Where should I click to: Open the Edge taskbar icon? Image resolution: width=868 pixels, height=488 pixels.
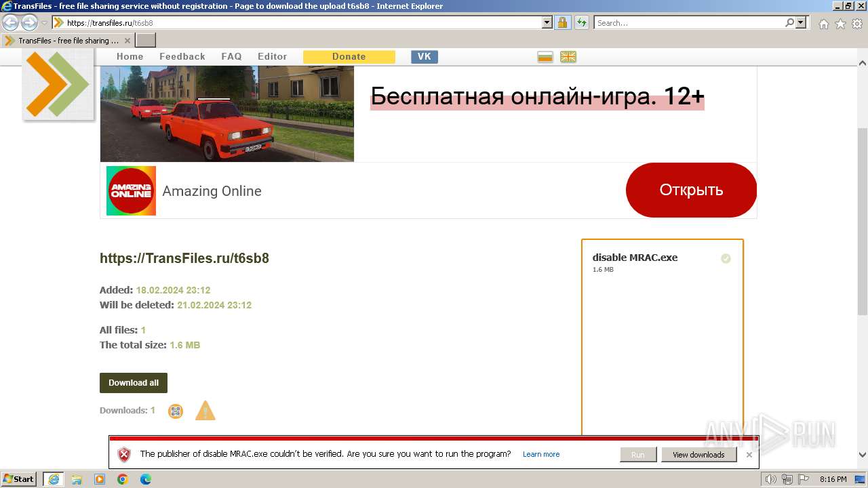pos(146,479)
